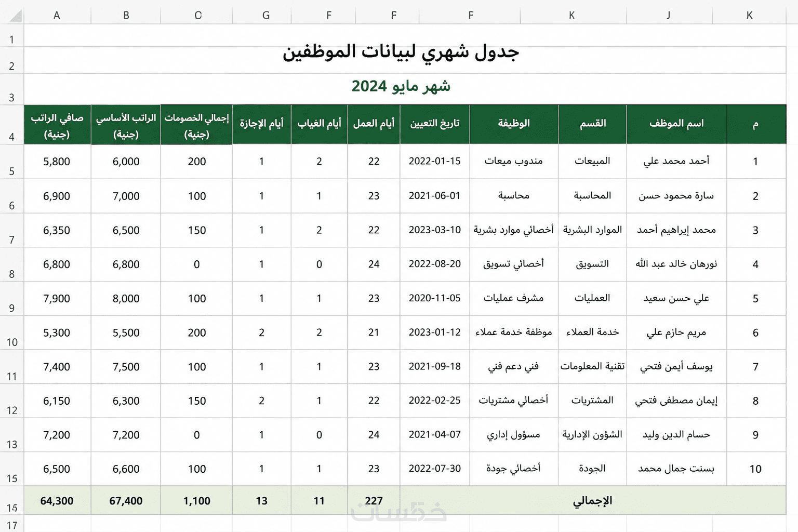
Task: Select column A header
Action: point(57,16)
